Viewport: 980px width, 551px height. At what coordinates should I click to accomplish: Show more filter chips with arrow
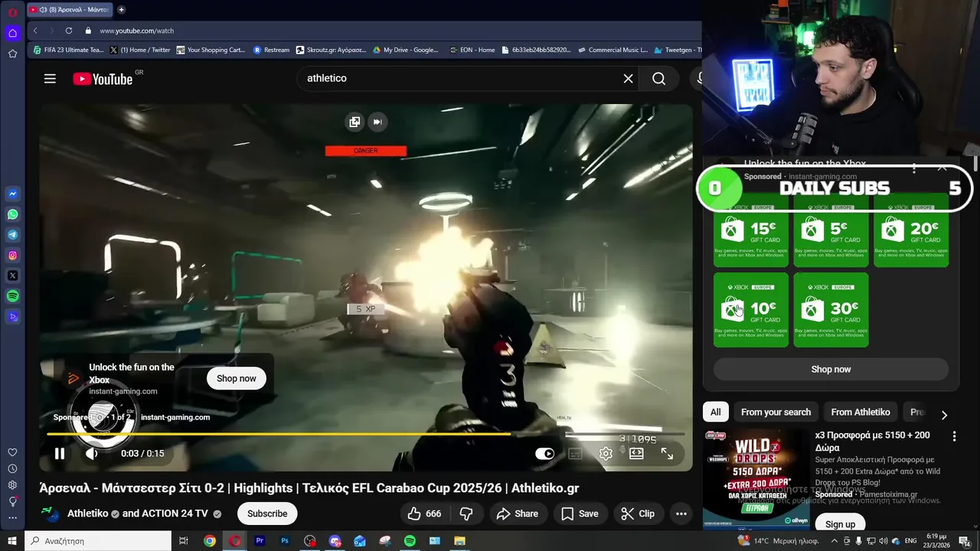point(944,414)
